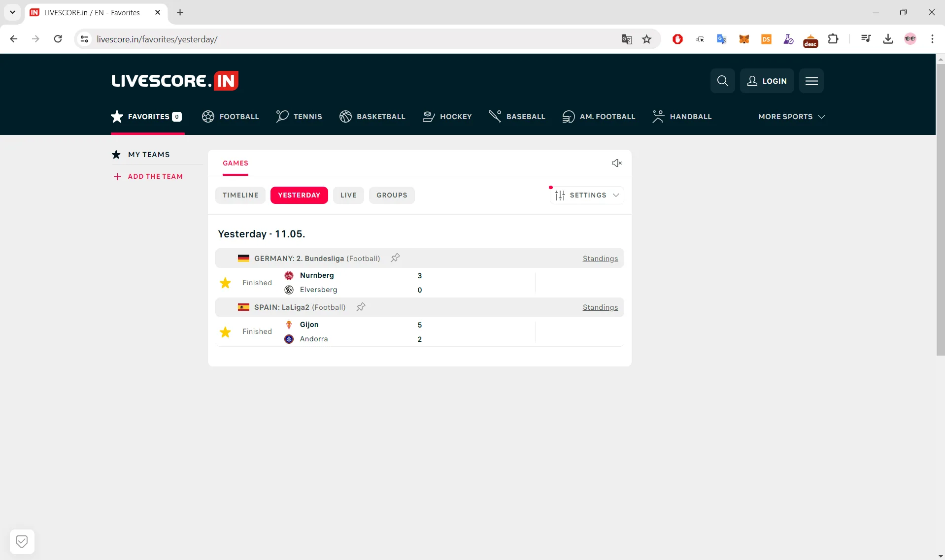This screenshot has width=945, height=560.
Task: Open the desc cake extension icon
Action: tap(810, 40)
